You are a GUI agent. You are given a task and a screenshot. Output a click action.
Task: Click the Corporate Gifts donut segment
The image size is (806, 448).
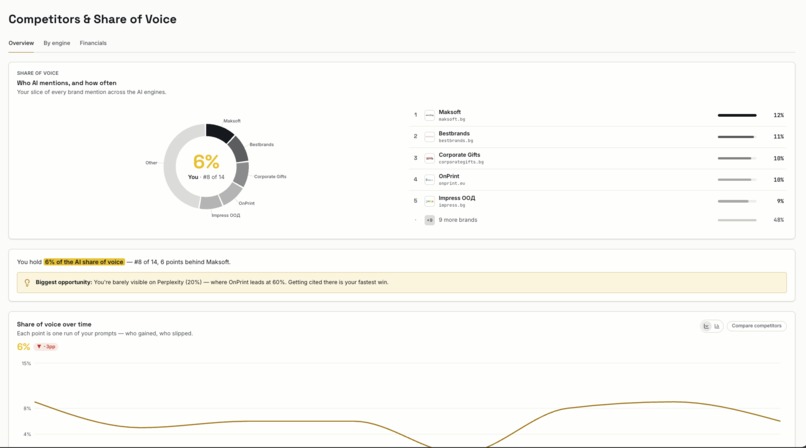click(x=242, y=174)
